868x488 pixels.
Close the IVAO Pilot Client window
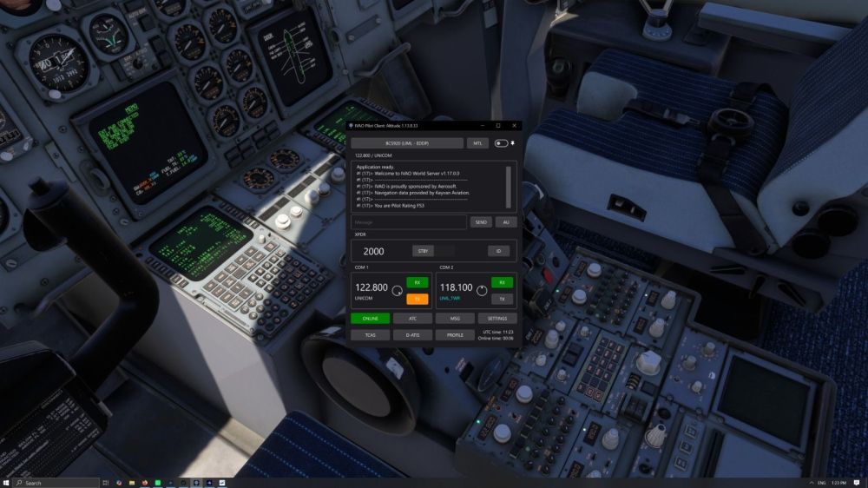click(x=514, y=126)
